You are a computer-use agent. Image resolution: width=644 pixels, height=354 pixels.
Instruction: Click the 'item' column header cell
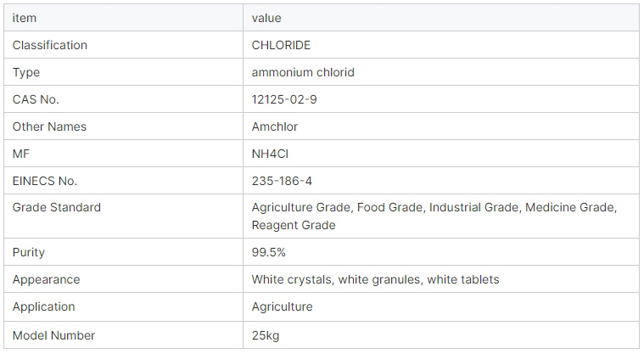123,18
